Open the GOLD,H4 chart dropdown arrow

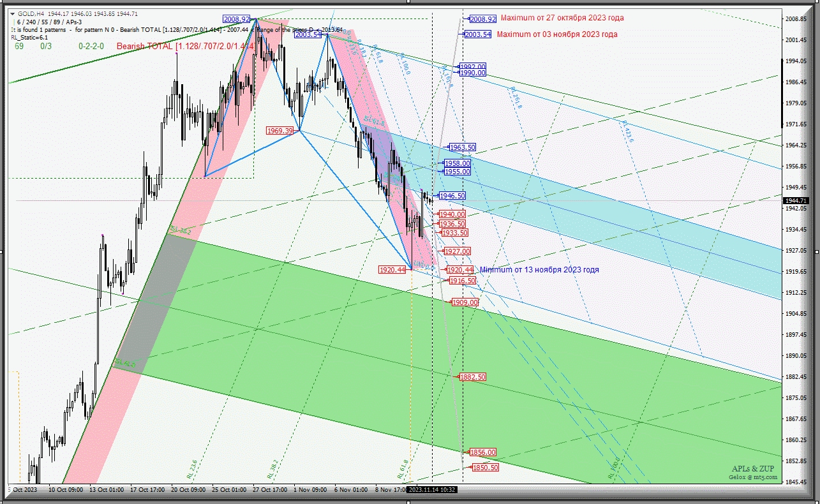click(x=12, y=13)
